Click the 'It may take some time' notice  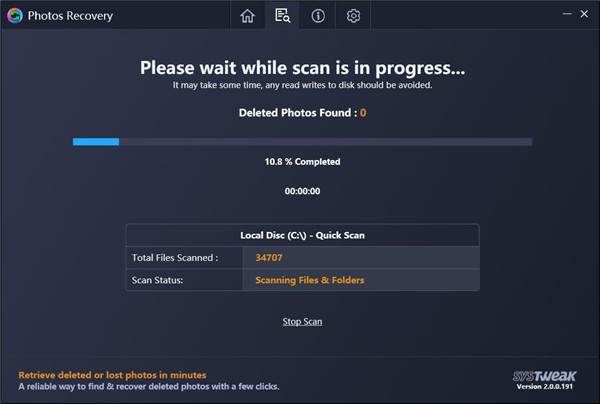click(x=302, y=85)
